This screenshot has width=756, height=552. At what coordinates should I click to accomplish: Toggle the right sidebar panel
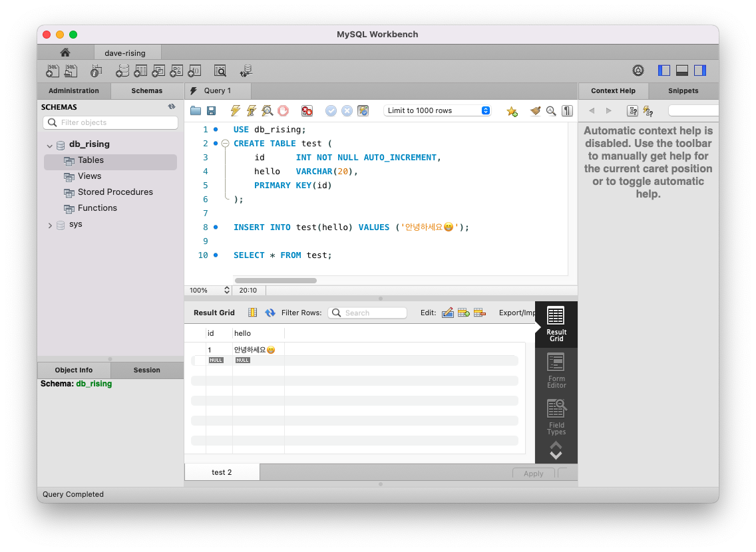tap(700, 70)
